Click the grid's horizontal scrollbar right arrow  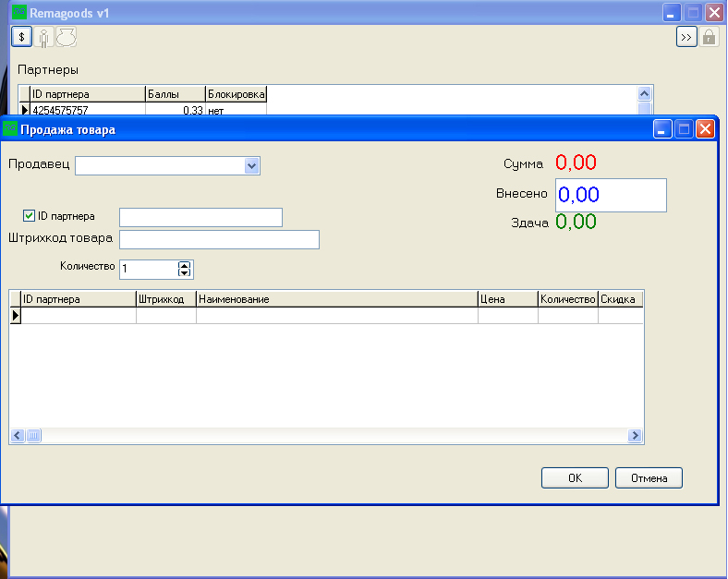click(x=635, y=436)
